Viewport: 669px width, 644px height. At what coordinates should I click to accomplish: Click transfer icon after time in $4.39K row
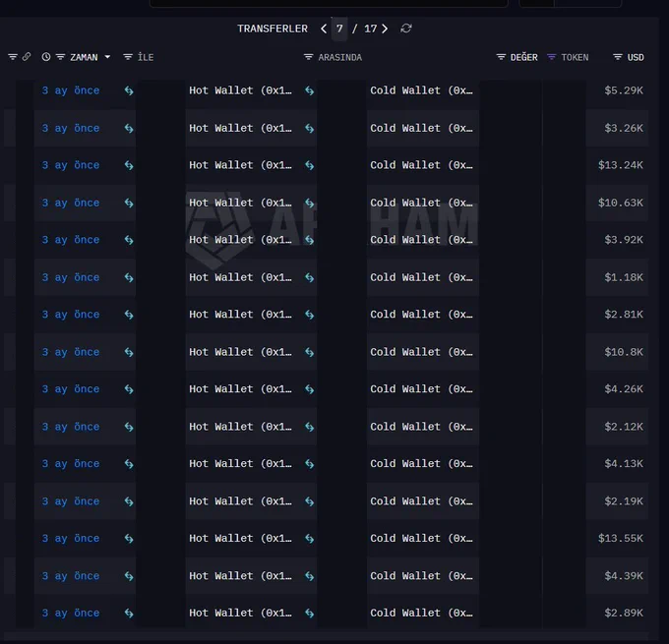coord(129,576)
